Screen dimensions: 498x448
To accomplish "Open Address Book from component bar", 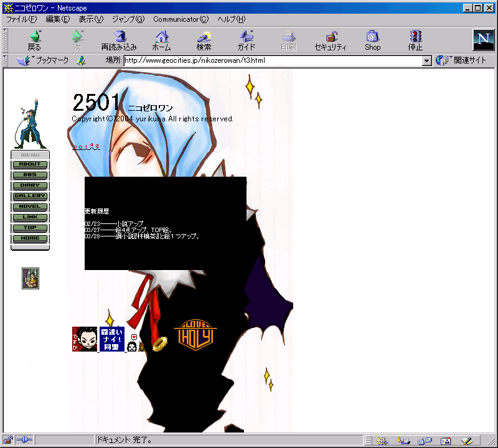I will 446,441.
